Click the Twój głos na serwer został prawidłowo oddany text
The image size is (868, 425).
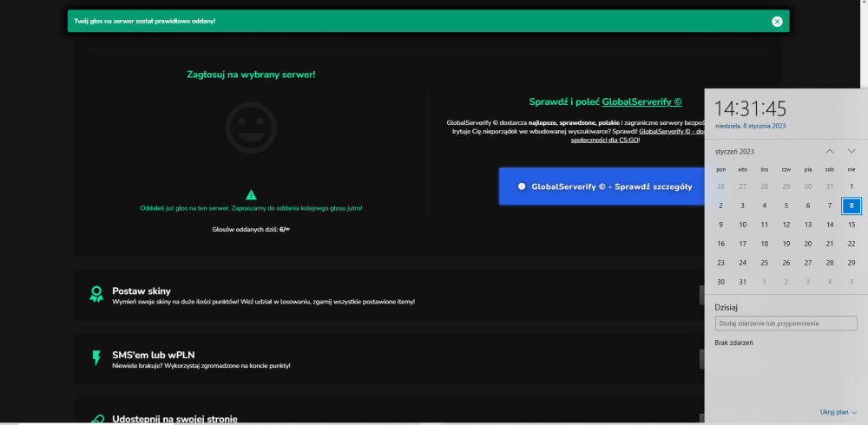click(145, 21)
